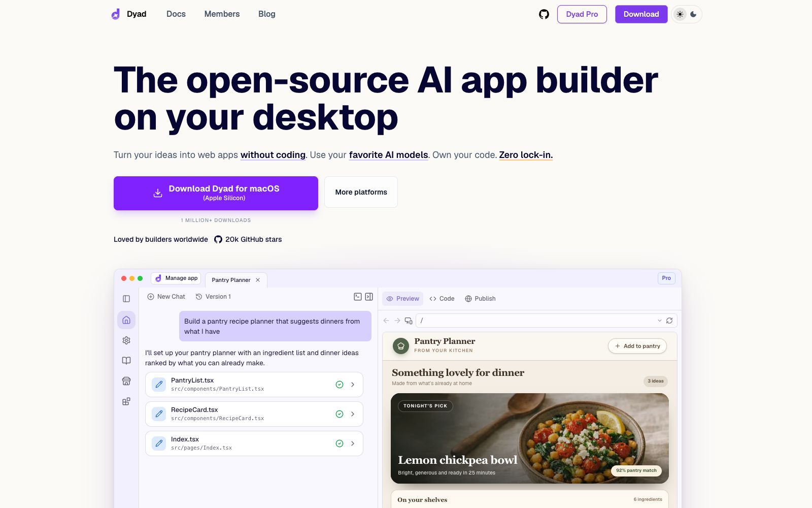The width and height of the screenshot is (812, 508).
Task: Click the More platforms button
Action: click(361, 192)
